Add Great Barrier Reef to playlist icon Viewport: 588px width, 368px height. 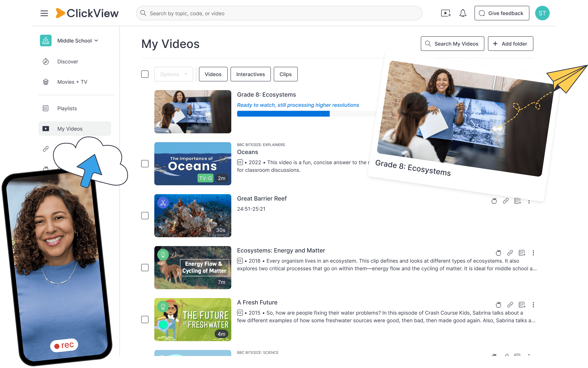pyautogui.click(x=518, y=201)
